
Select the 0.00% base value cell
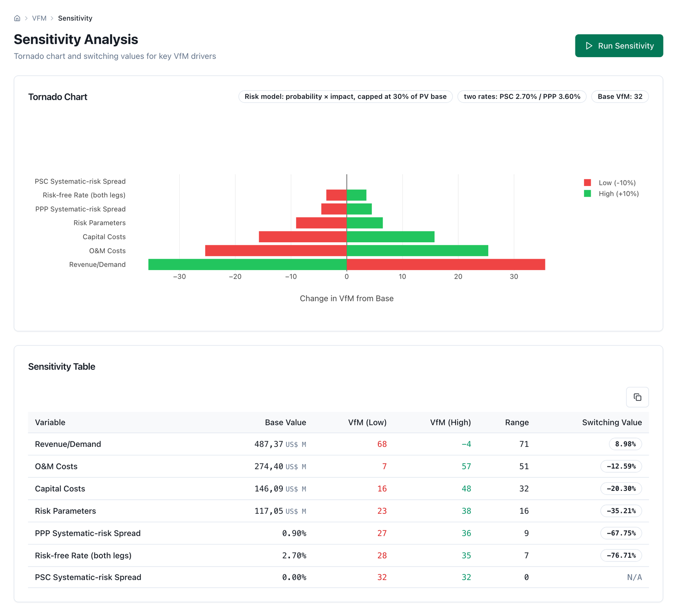(x=294, y=577)
